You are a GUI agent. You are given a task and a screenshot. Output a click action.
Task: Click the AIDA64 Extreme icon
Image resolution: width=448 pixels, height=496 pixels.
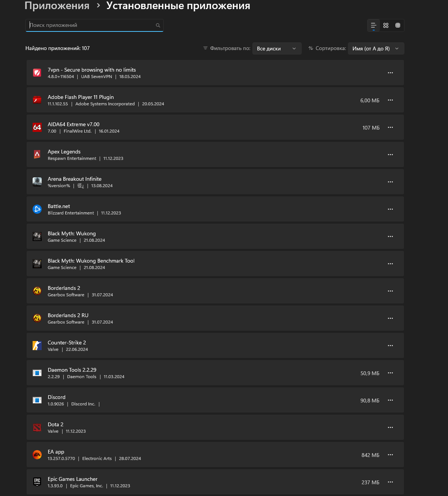(37, 127)
